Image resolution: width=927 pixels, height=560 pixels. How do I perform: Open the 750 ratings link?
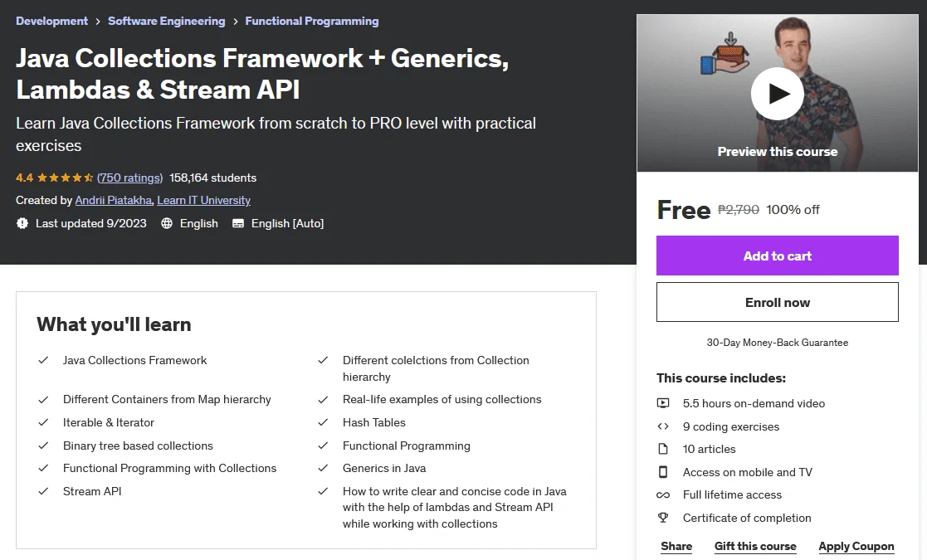coord(130,178)
